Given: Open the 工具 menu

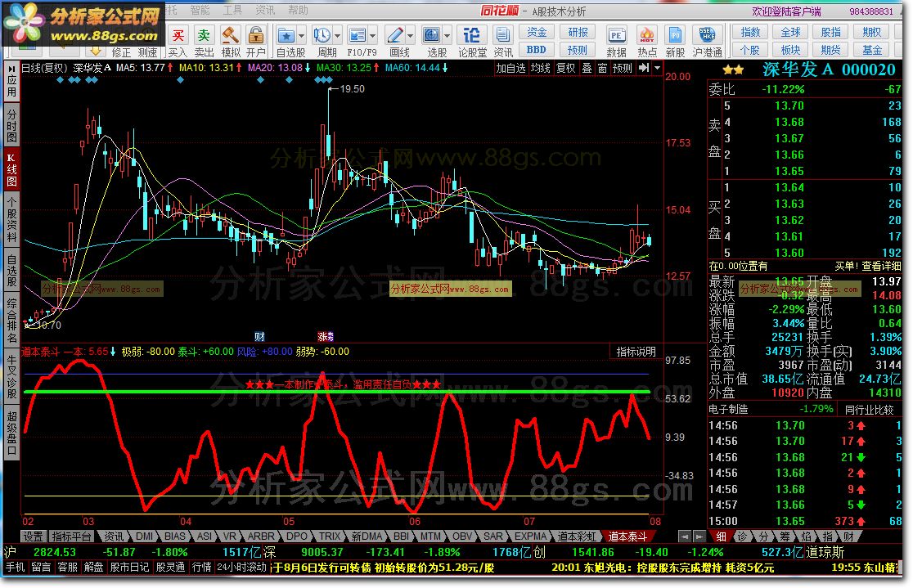Looking at the screenshot, I should click(232, 10).
